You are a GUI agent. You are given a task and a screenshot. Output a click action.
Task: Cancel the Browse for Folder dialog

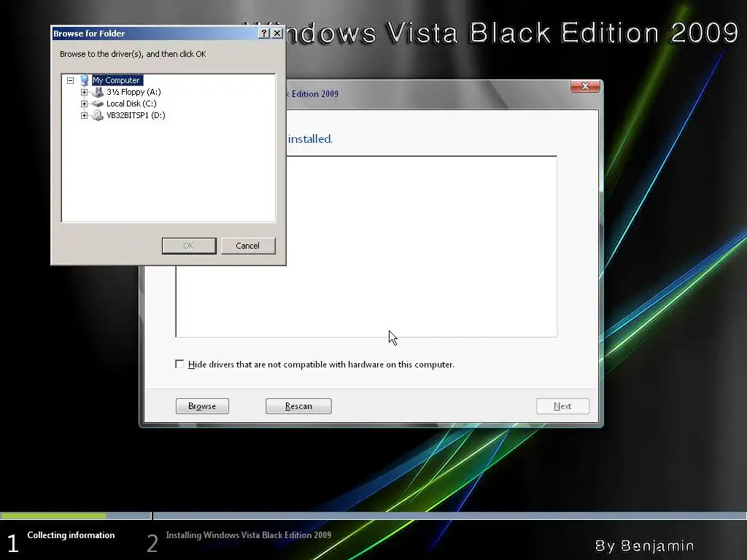coord(248,246)
